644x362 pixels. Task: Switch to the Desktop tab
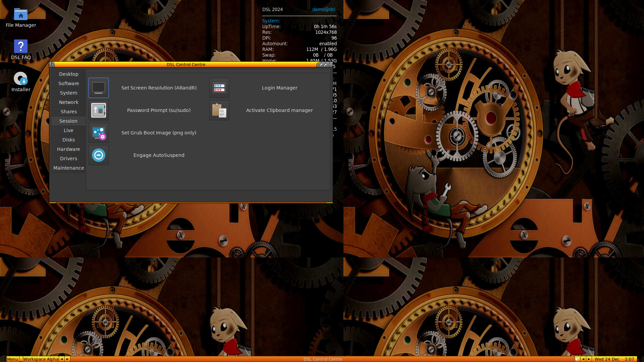pyautogui.click(x=68, y=74)
